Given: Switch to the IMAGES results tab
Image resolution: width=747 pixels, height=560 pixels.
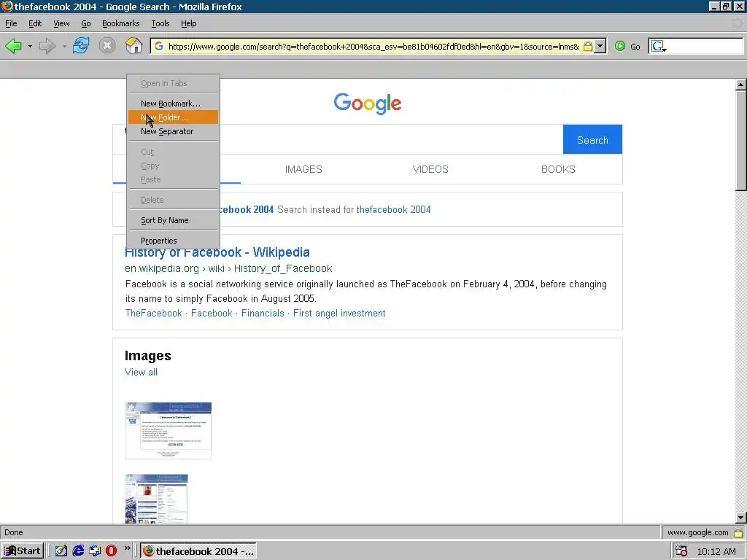Looking at the screenshot, I should pos(303,169).
